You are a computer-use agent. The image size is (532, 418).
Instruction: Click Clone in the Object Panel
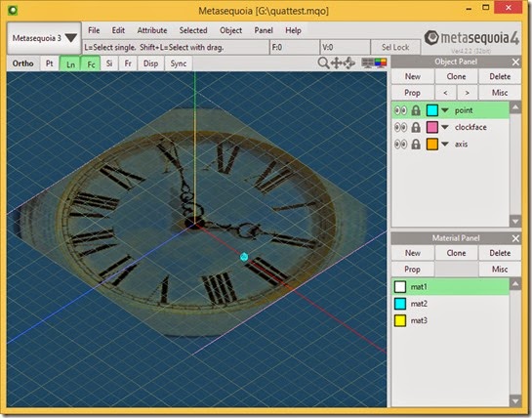pyautogui.click(x=456, y=76)
